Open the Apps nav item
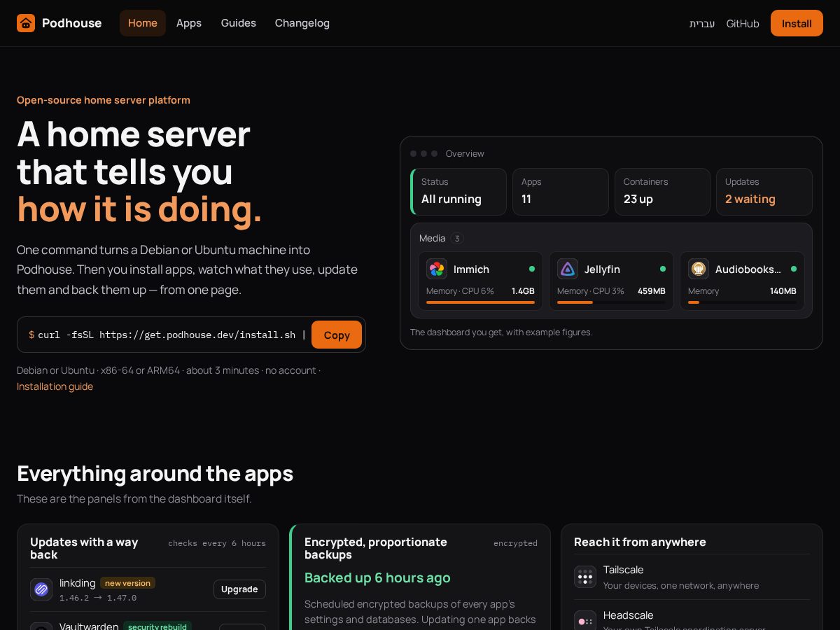The width and height of the screenshot is (840, 630). pos(189,23)
